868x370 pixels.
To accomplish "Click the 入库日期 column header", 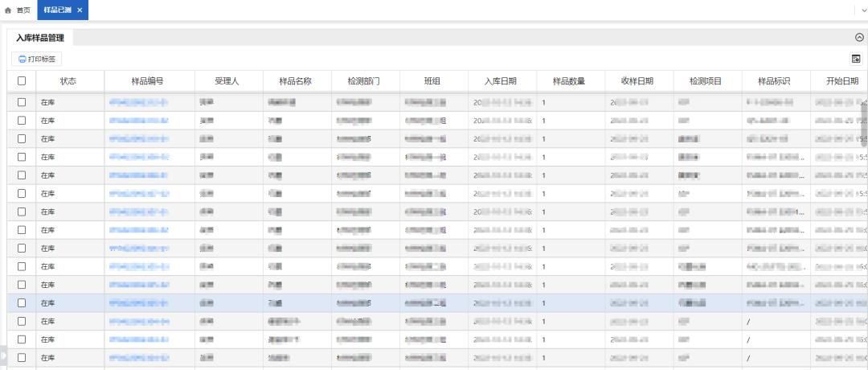I will (500, 81).
